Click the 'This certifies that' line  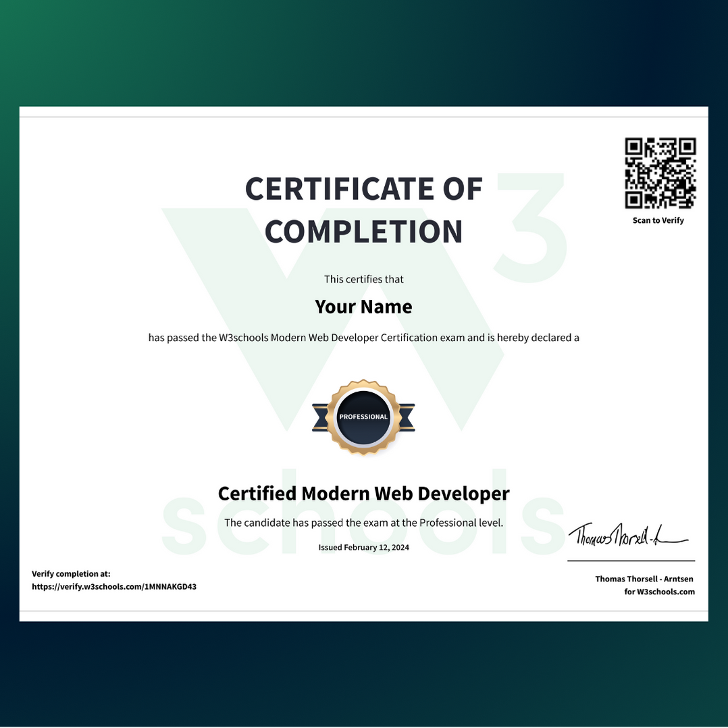[x=363, y=279]
